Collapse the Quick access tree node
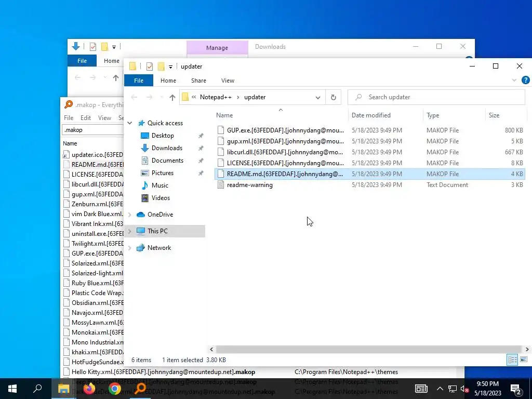The height and width of the screenshot is (399, 532). [129, 123]
